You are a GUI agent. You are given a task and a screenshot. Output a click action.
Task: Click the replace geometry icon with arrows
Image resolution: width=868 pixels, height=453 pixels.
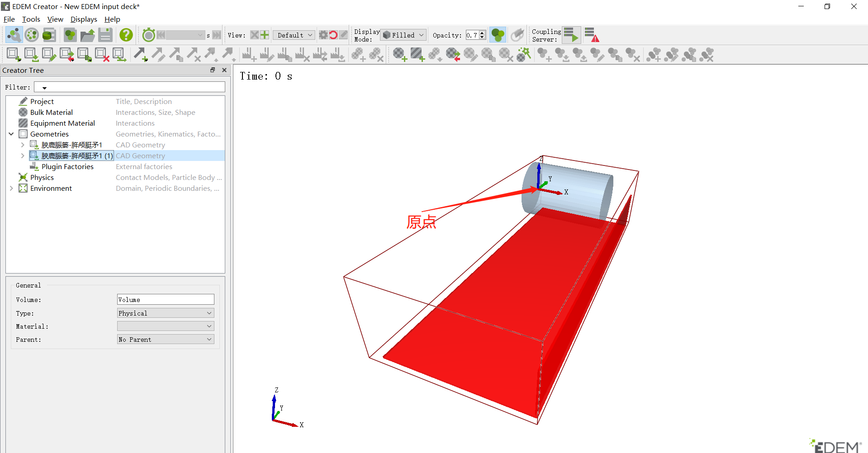(x=66, y=55)
